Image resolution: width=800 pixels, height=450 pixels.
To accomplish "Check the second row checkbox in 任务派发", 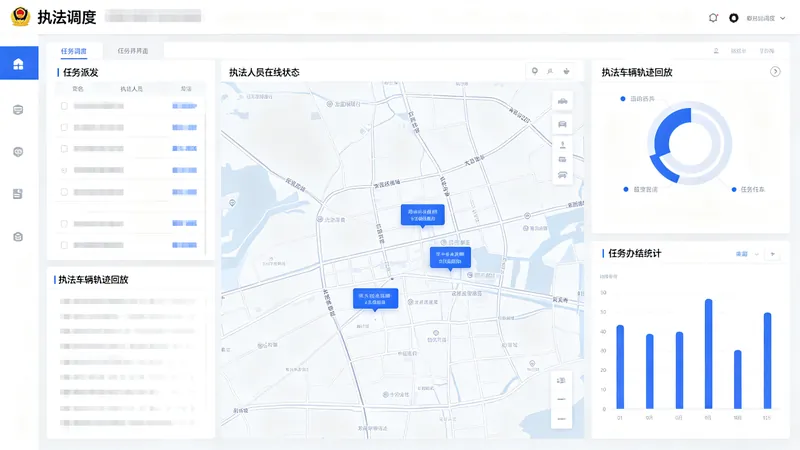I will [x=64, y=127].
